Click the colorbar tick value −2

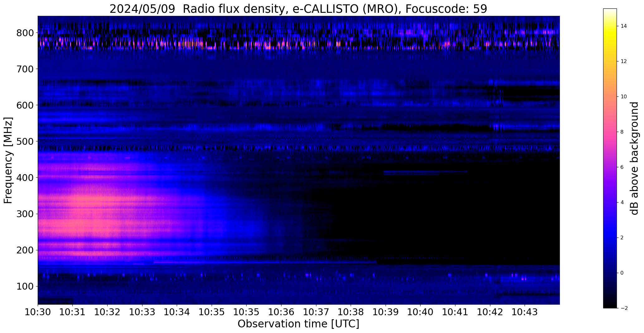(624, 308)
